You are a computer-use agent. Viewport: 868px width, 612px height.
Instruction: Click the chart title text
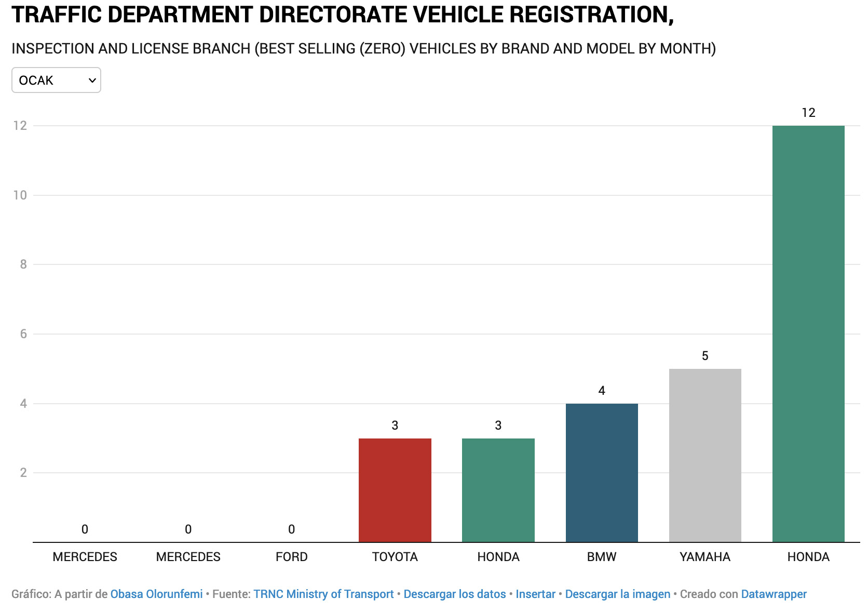(343, 15)
